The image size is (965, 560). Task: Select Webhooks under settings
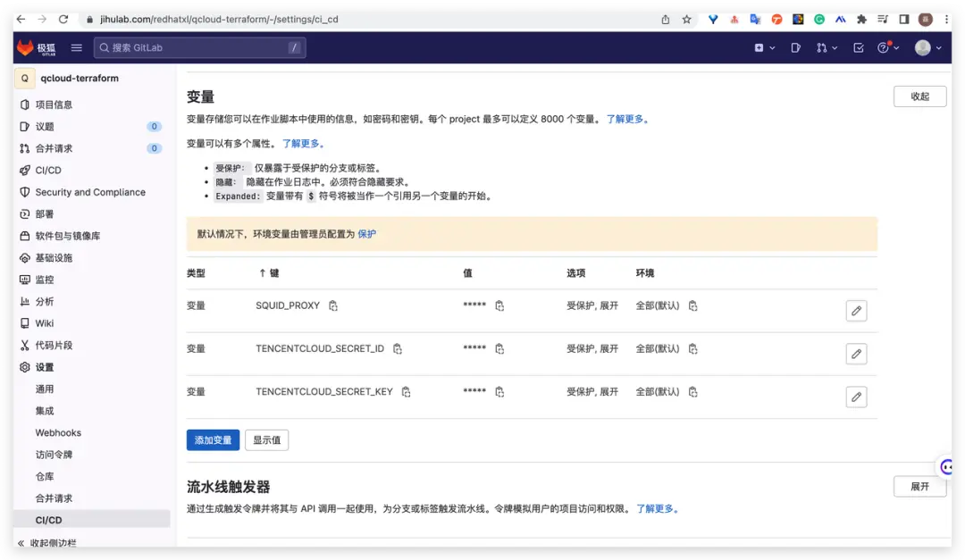[x=58, y=432]
